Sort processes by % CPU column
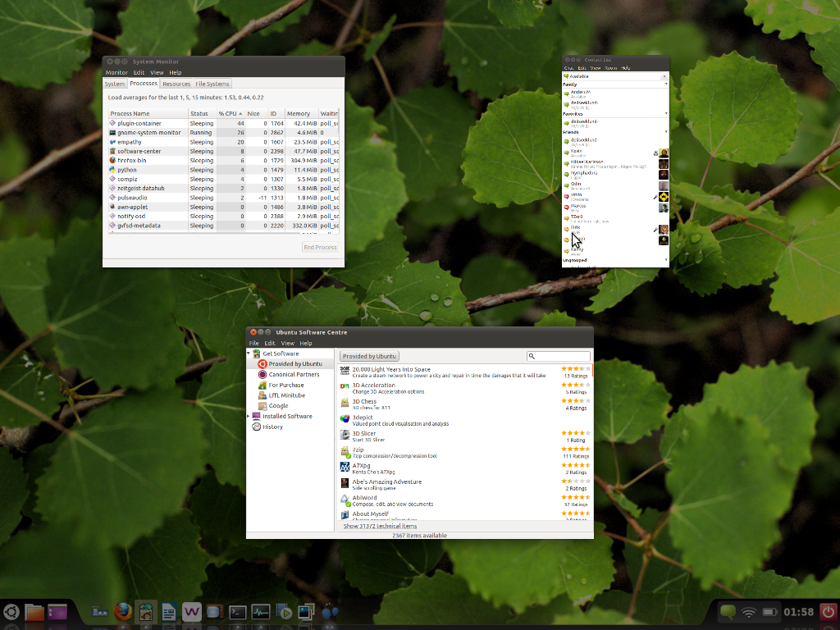 point(231,113)
